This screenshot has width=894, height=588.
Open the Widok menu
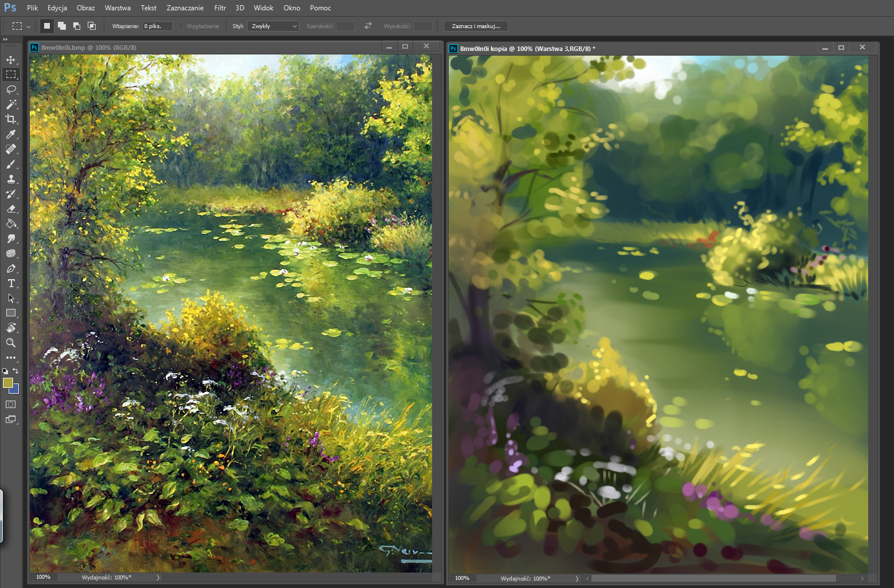coord(264,8)
